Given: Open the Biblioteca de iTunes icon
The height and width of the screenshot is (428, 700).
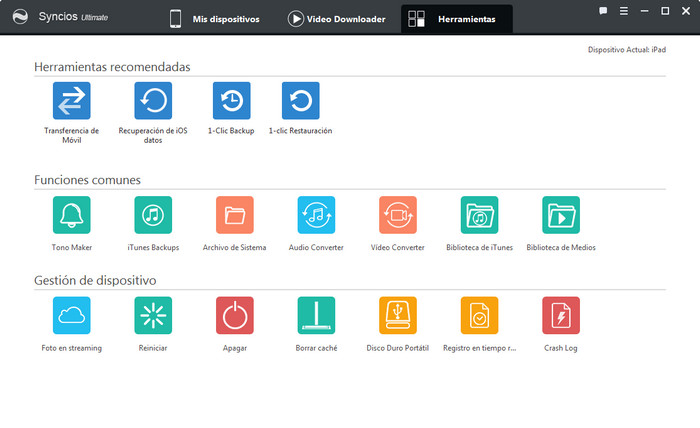Looking at the screenshot, I should click(479, 215).
